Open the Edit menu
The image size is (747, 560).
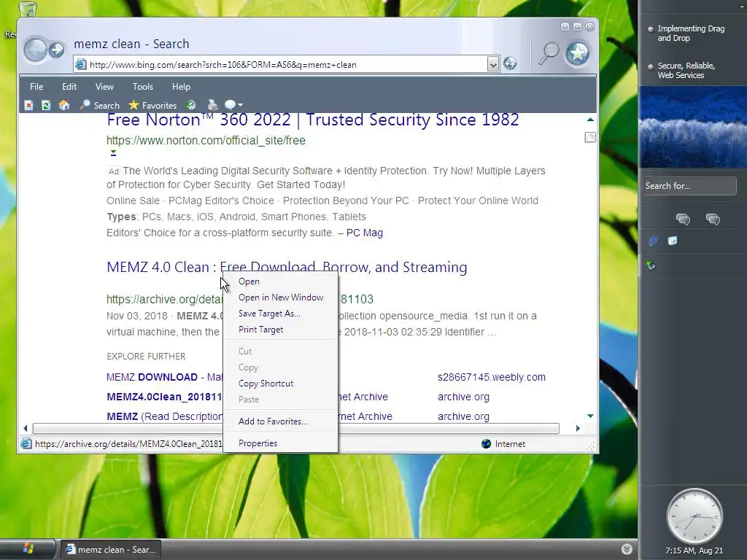pos(69,87)
